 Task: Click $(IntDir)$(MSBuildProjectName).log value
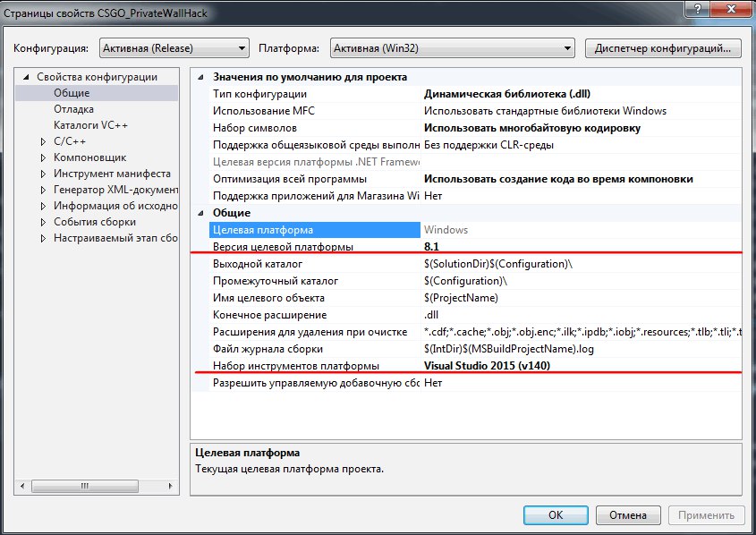[509, 349]
